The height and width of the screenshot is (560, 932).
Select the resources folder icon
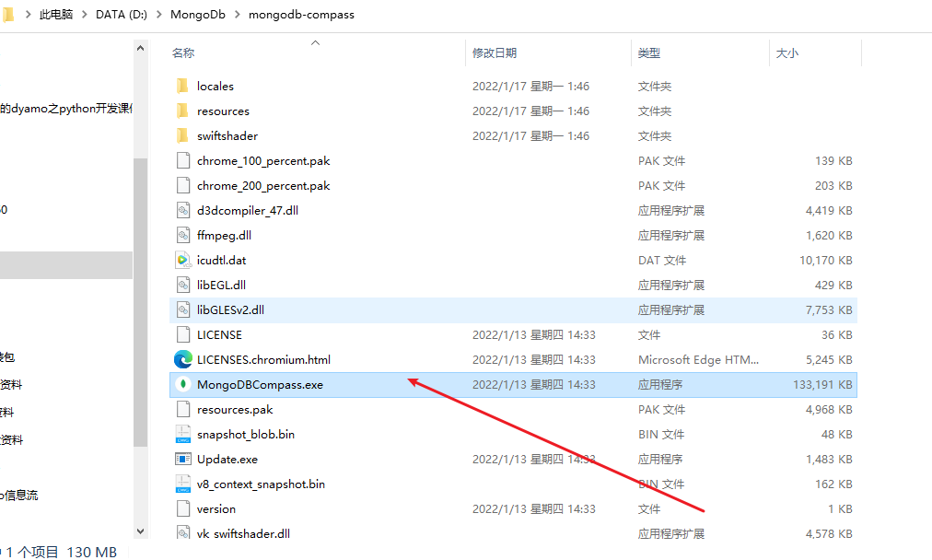[182, 111]
